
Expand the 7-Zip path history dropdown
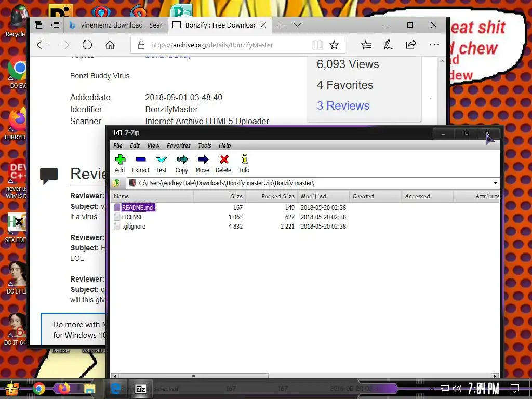click(x=495, y=183)
